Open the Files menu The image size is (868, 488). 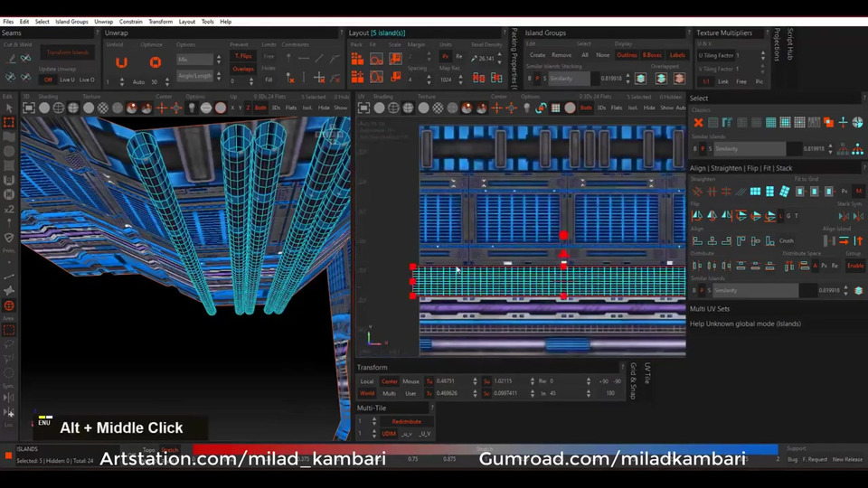click(x=8, y=22)
